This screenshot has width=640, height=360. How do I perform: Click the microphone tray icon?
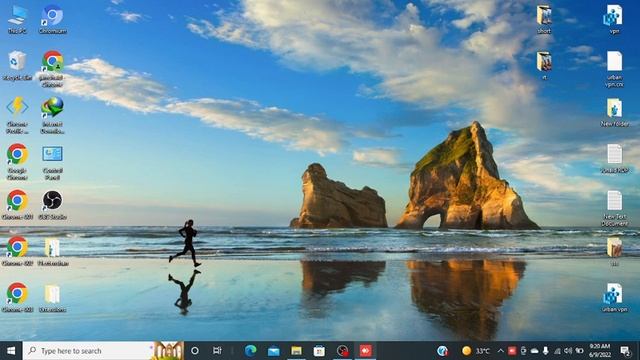pyautogui.click(x=546, y=351)
